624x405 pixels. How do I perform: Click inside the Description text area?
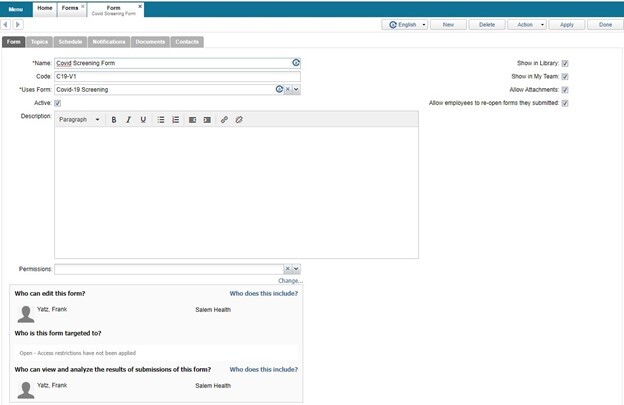click(x=236, y=193)
